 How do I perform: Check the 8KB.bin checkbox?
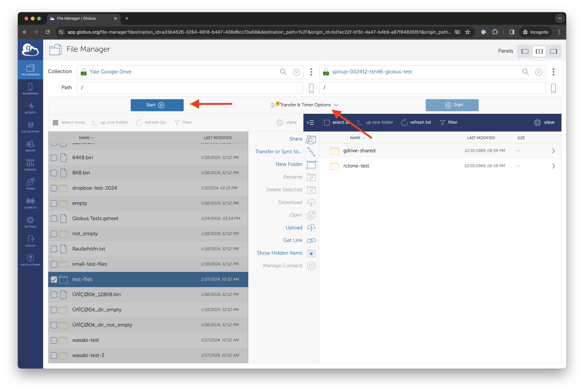(54, 173)
